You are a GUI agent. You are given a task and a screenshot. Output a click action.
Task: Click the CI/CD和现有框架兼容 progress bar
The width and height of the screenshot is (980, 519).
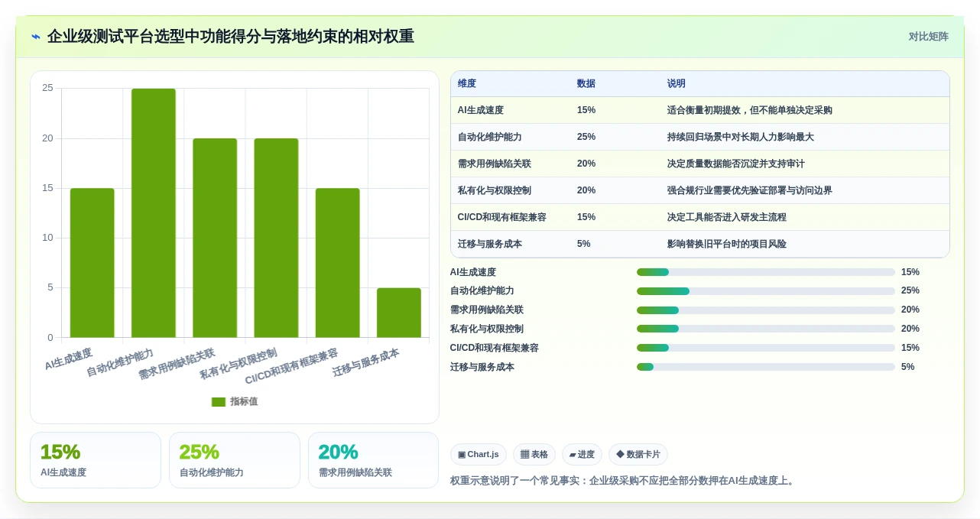(x=766, y=348)
